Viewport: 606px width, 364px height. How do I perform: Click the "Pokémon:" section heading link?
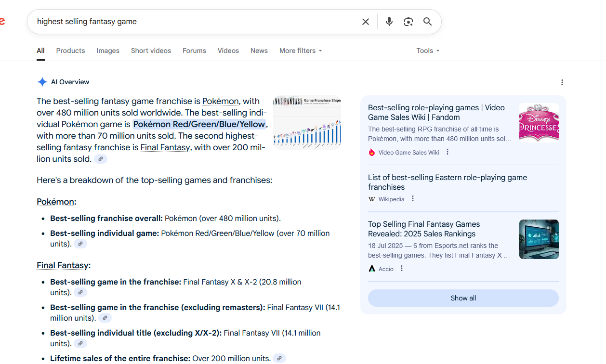click(56, 202)
